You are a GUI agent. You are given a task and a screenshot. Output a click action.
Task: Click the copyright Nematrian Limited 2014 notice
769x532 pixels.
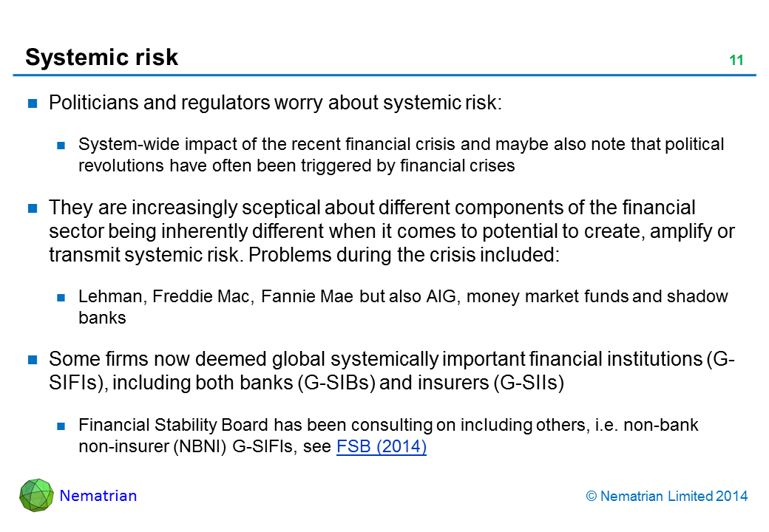[666, 497]
